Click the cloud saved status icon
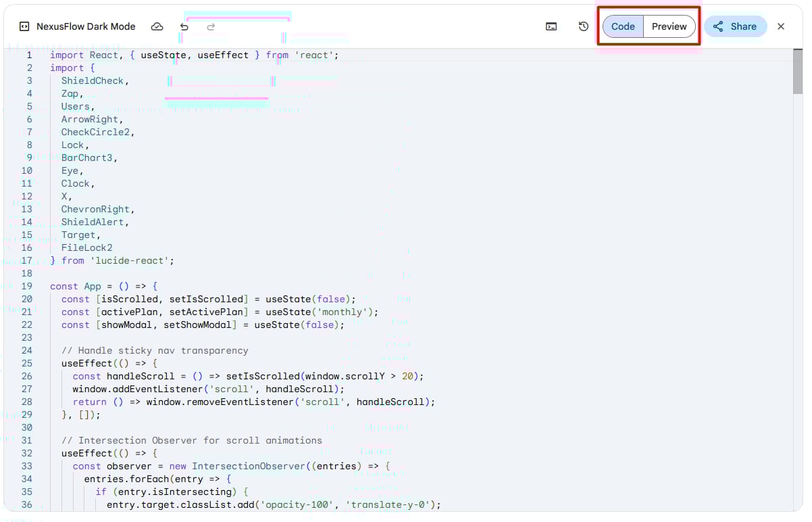Viewport: 812px width, 522px height. click(x=157, y=26)
